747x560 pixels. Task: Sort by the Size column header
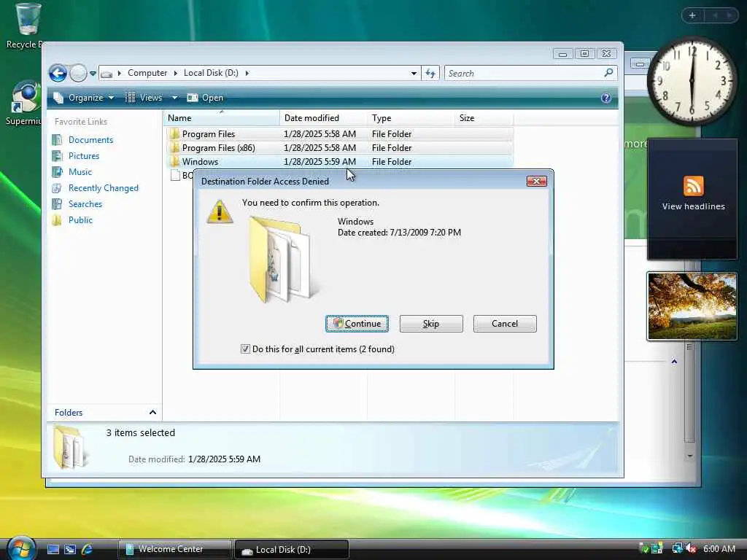[x=484, y=118]
